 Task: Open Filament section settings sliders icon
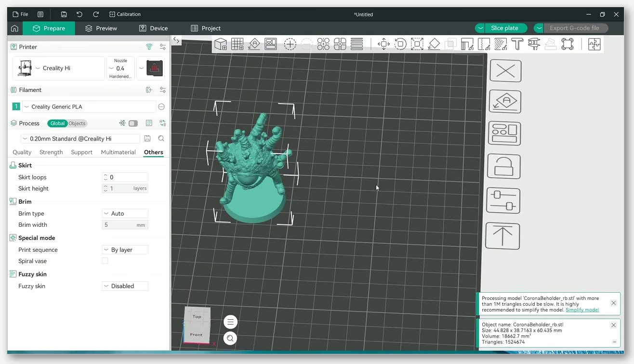point(163,90)
